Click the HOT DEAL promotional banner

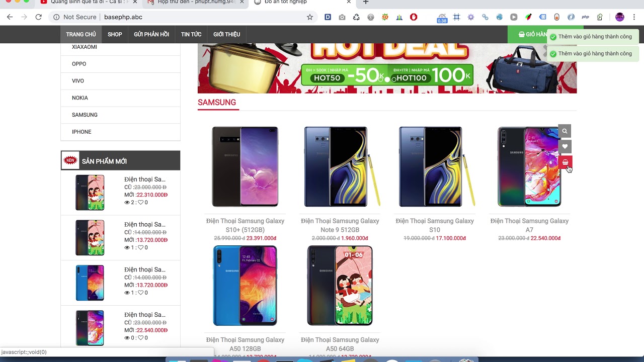[387, 68]
